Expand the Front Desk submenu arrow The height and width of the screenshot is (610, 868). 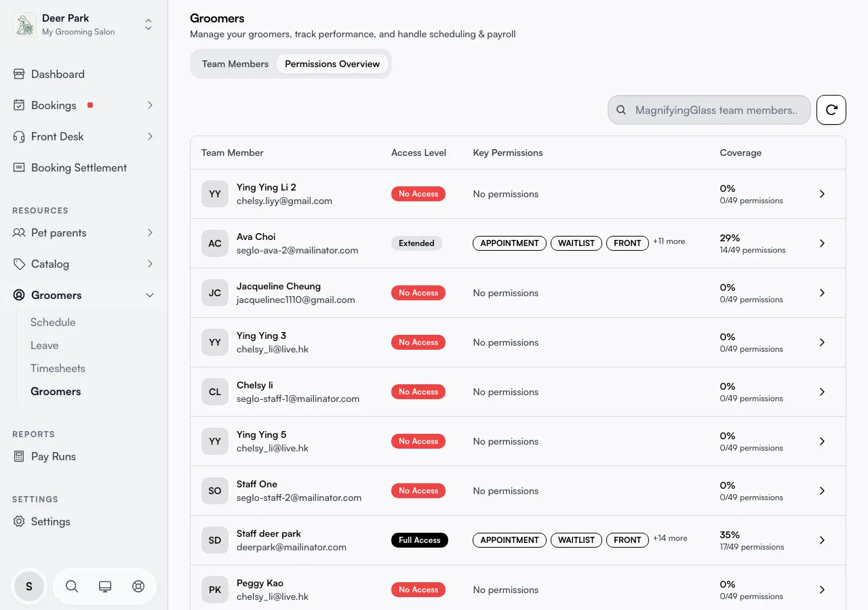coord(150,136)
